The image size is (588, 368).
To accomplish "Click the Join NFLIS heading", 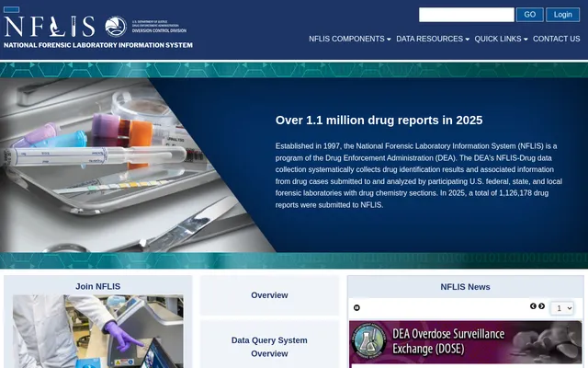I will pyautogui.click(x=98, y=286).
